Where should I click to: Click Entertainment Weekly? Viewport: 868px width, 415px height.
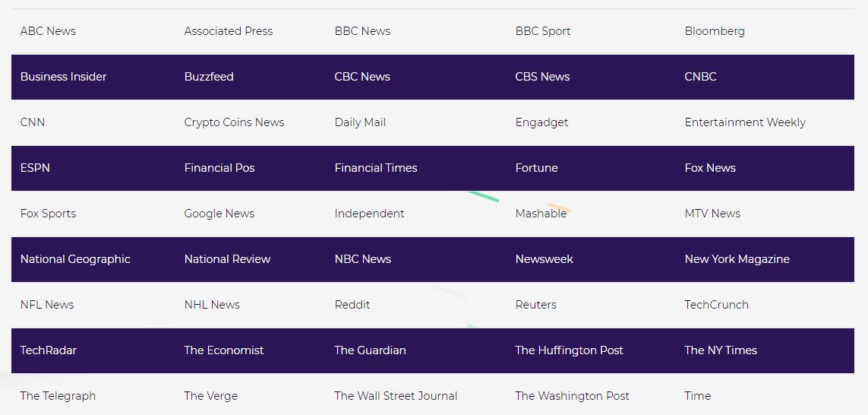[744, 122]
